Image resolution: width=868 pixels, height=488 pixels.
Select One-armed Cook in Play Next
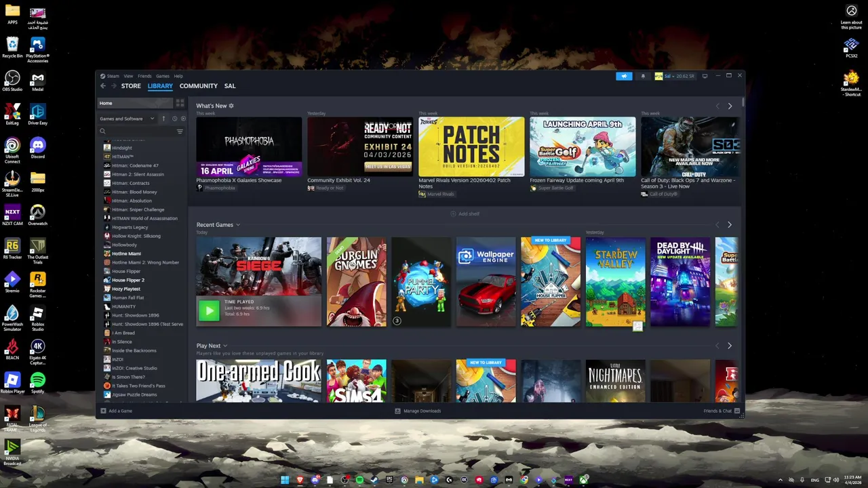(258, 381)
